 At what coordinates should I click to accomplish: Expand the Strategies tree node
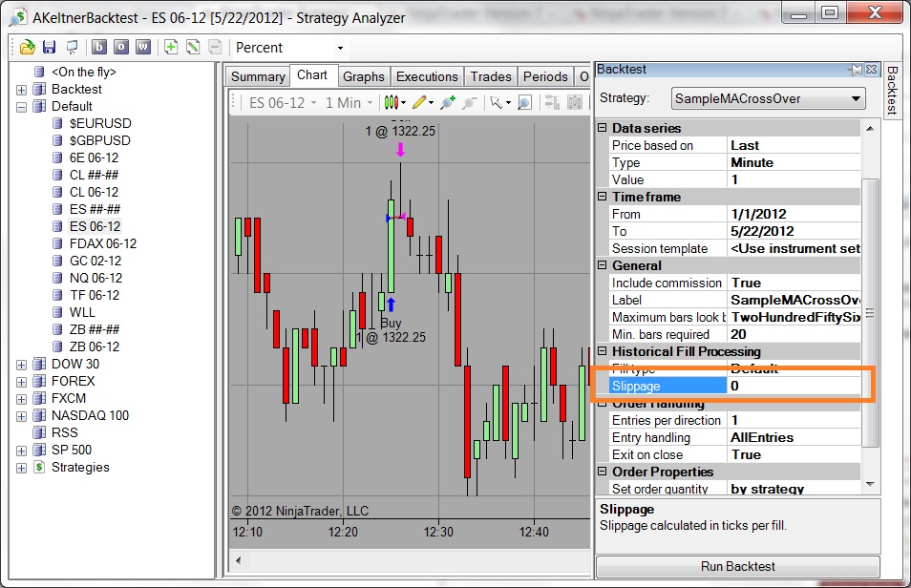tap(22, 469)
